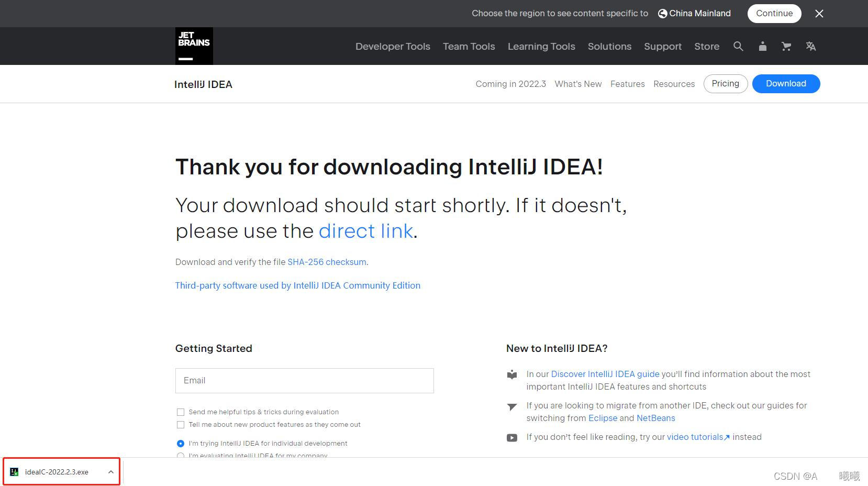Open the Eclipse migration guide link
Image resolution: width=868 pixels, height=486 pixels.
coord(603,418)
